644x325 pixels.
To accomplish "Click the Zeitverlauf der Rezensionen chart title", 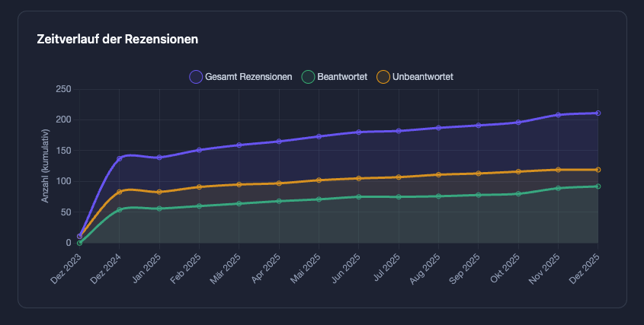I will 117,39.
